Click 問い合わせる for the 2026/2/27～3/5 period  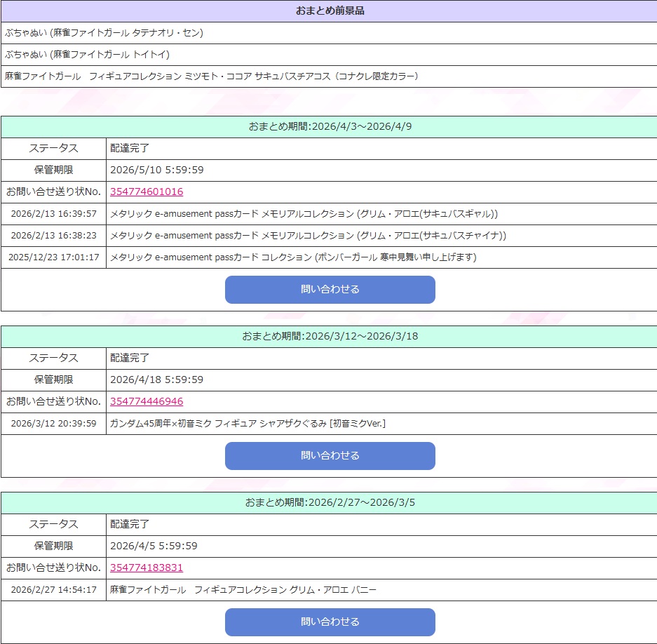click(330, 622)
